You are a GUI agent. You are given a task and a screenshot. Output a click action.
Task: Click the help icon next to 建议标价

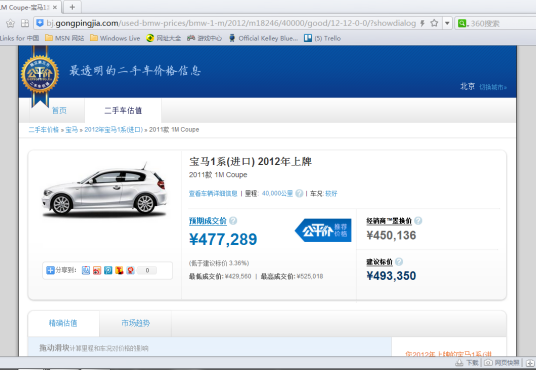(399, 262)
